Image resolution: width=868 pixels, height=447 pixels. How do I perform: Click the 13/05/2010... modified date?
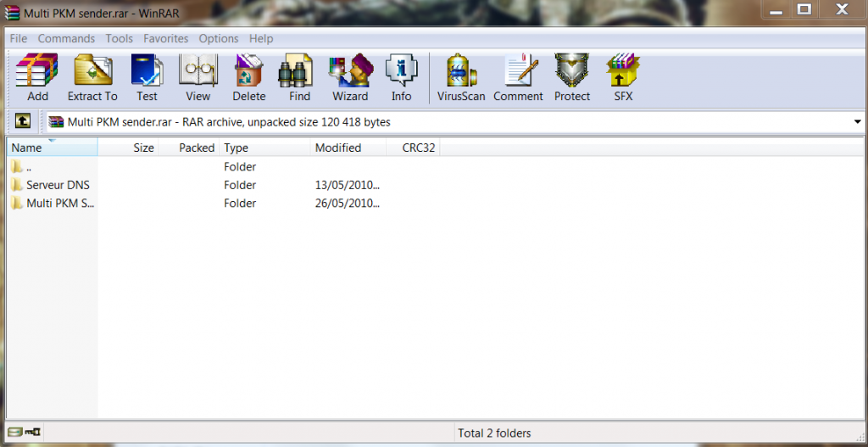click(347, 185)
